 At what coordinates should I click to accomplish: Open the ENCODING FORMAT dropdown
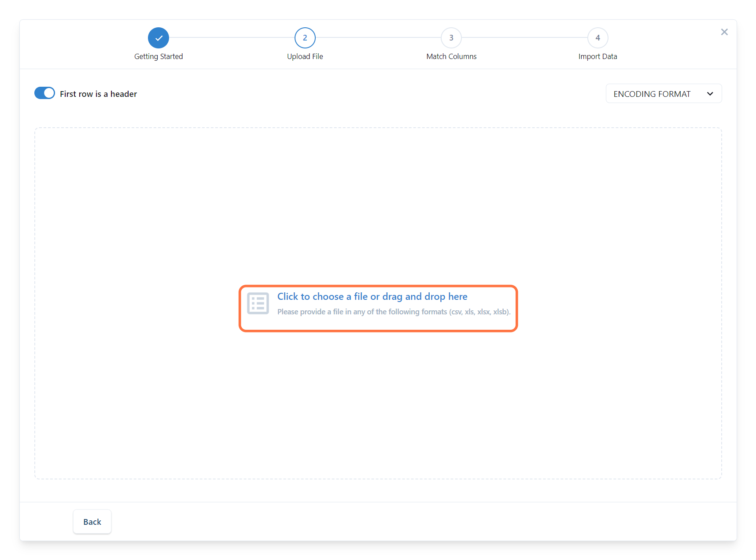click(x=664, y=94)
